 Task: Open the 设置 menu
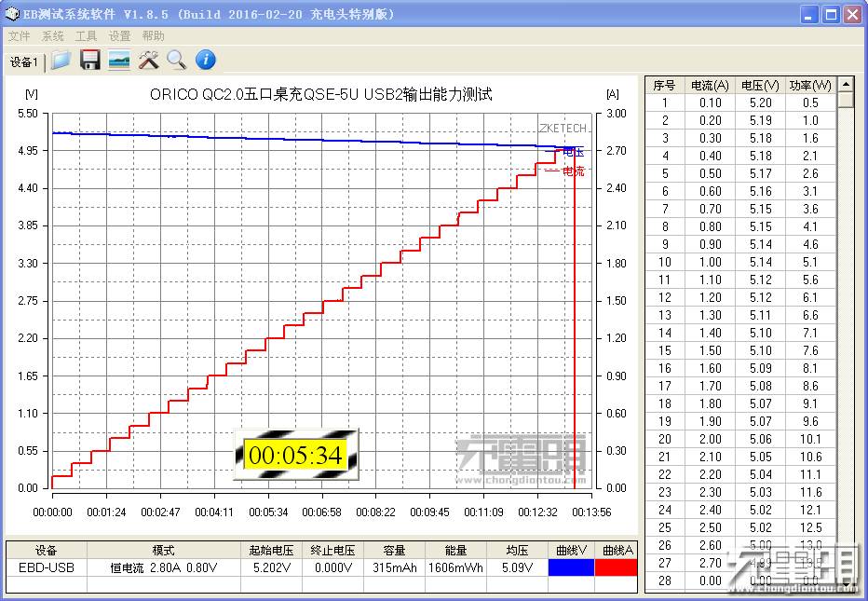pos(119,36)
